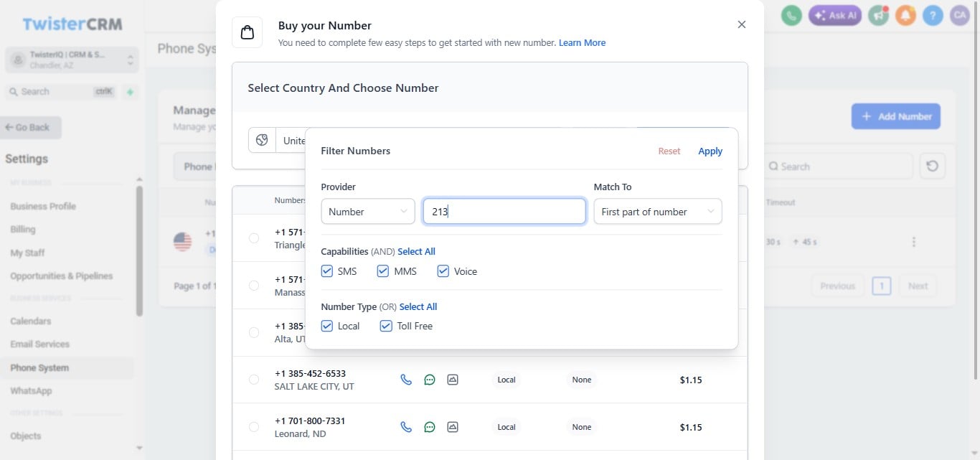
Task: Open Phone System in settings menu
Action: [39, 367]
